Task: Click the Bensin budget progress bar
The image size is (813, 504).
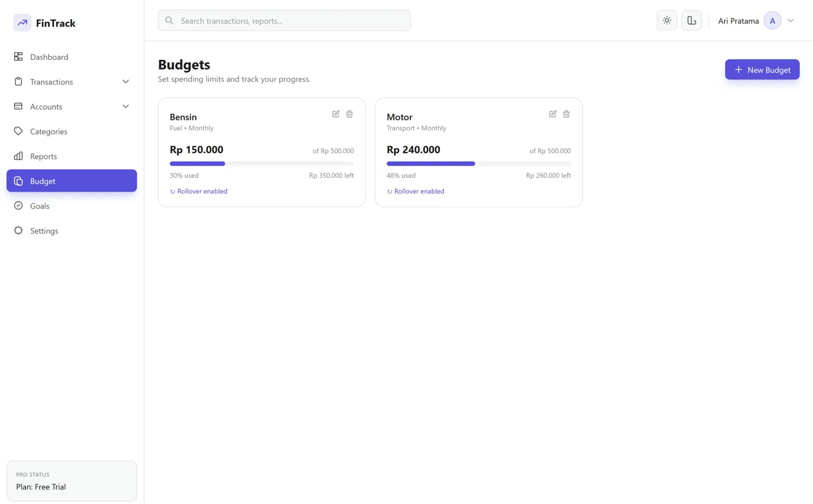Action: coord(262,164)
